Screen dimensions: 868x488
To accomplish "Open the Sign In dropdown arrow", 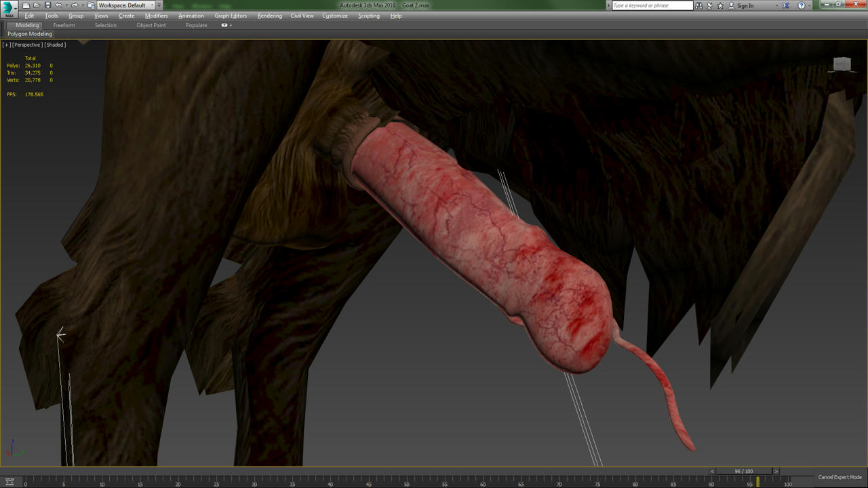I will pyautogui.click(x=777, y=5).
